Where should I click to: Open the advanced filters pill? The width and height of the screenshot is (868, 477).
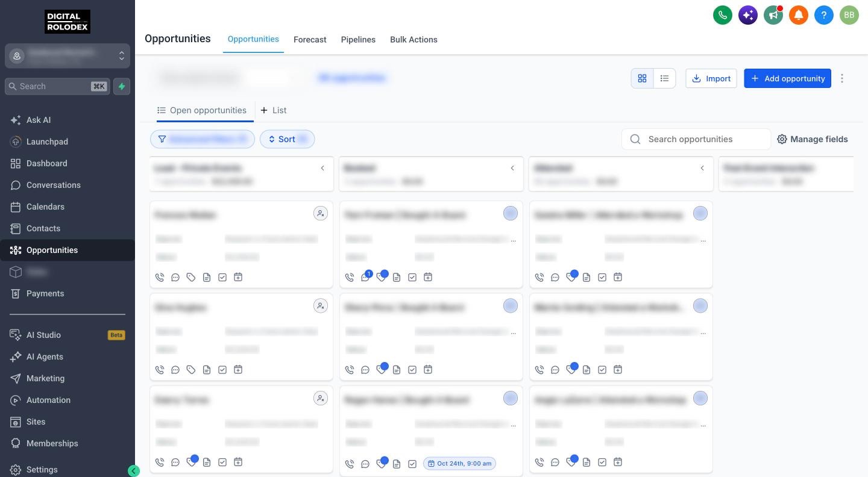point(203,139)
